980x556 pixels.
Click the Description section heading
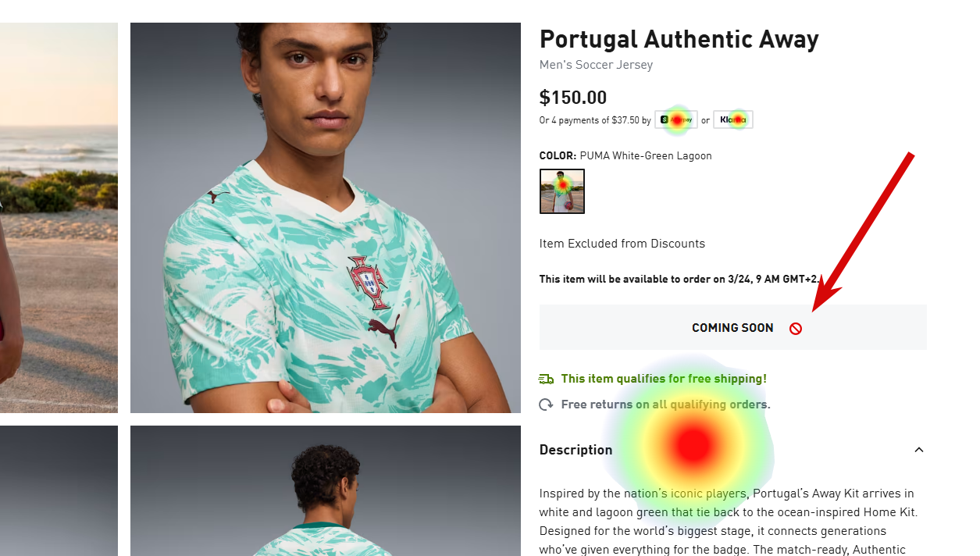pos(576,450)
